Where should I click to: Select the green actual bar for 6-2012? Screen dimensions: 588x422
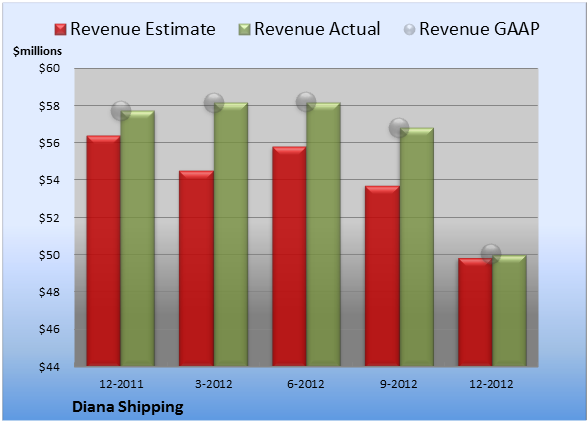323,234
